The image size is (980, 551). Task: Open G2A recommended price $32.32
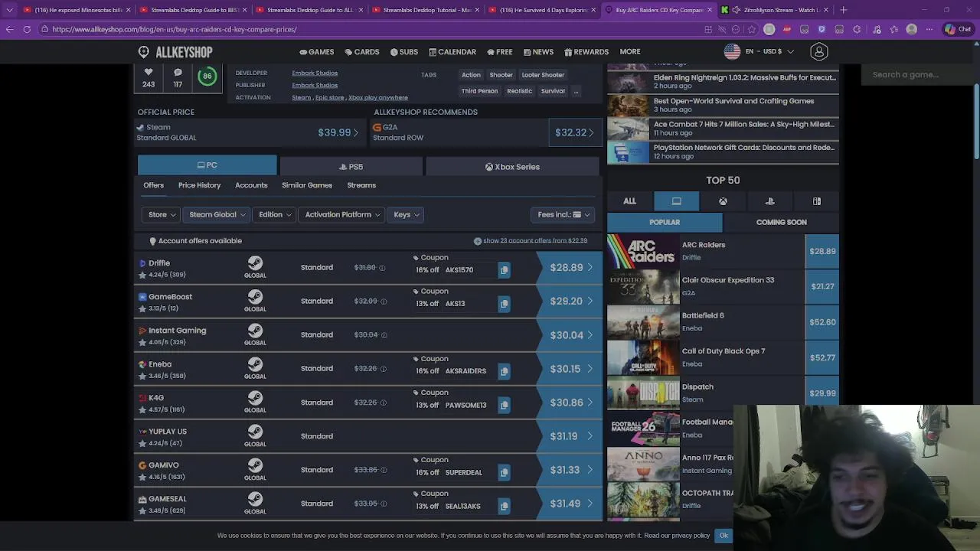[x=574, y=132]
